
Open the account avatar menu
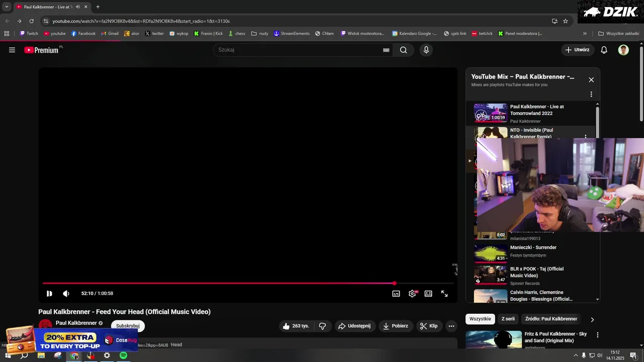pos(623,50)
